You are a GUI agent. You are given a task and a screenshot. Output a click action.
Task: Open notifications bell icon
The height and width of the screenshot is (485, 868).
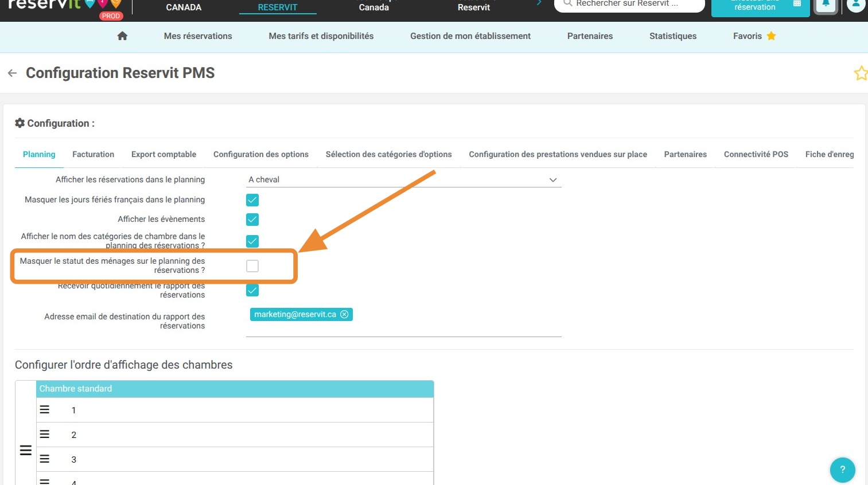pyautogui.click(x=826, y=4)
